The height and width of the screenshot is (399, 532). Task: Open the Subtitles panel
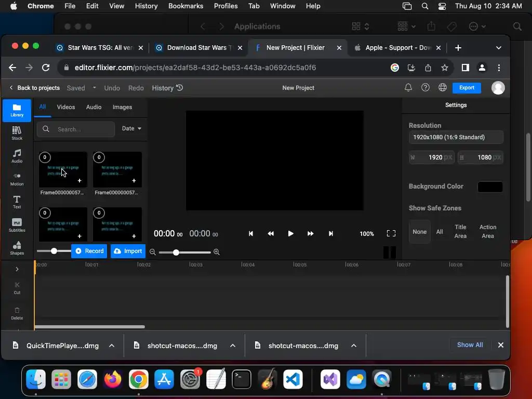coord(17,225)
